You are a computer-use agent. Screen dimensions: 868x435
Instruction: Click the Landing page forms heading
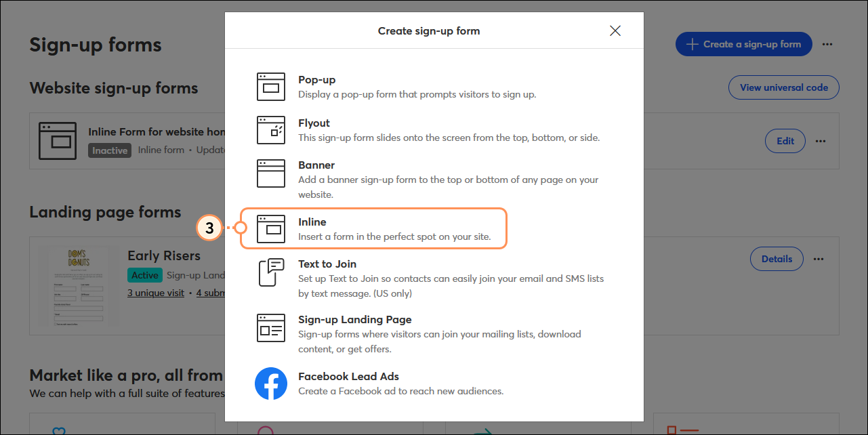[x=105, y=212]
